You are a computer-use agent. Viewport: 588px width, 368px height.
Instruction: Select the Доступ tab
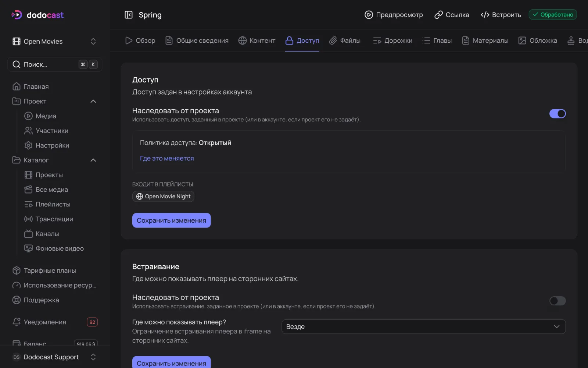pos(302,40)
